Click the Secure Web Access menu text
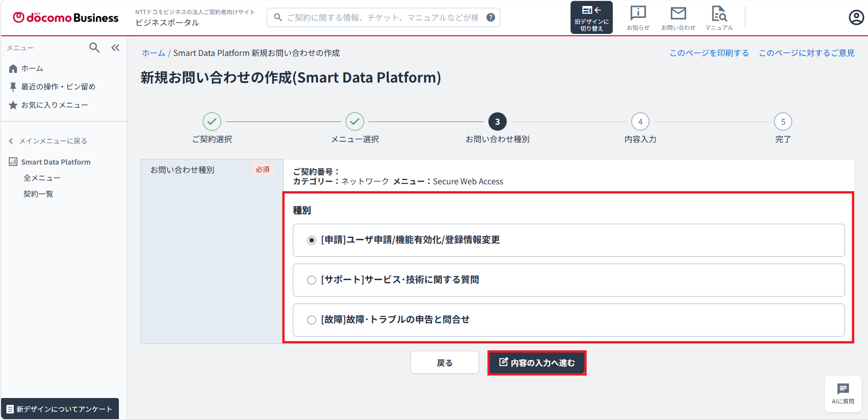Screen dimensions: 868x420 468,182
